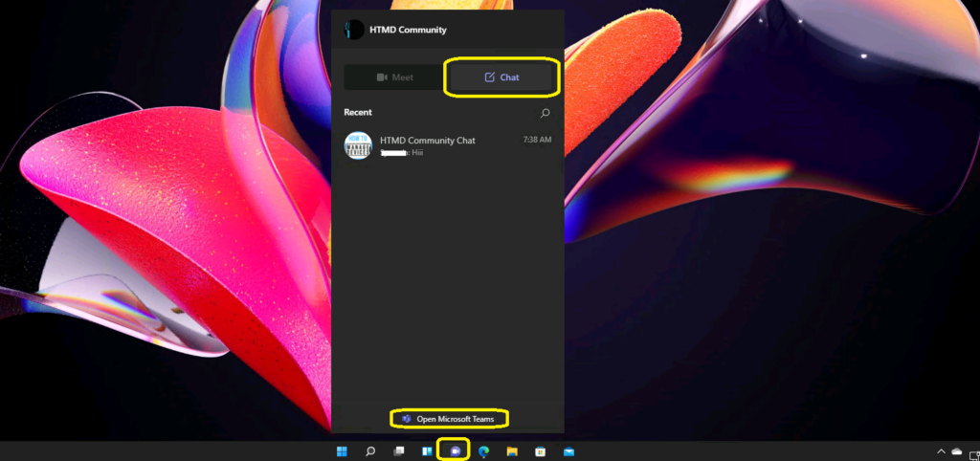Screen dimensions: 980x461
Task: Show hidden system tray icons
Action: click(941, 451)
